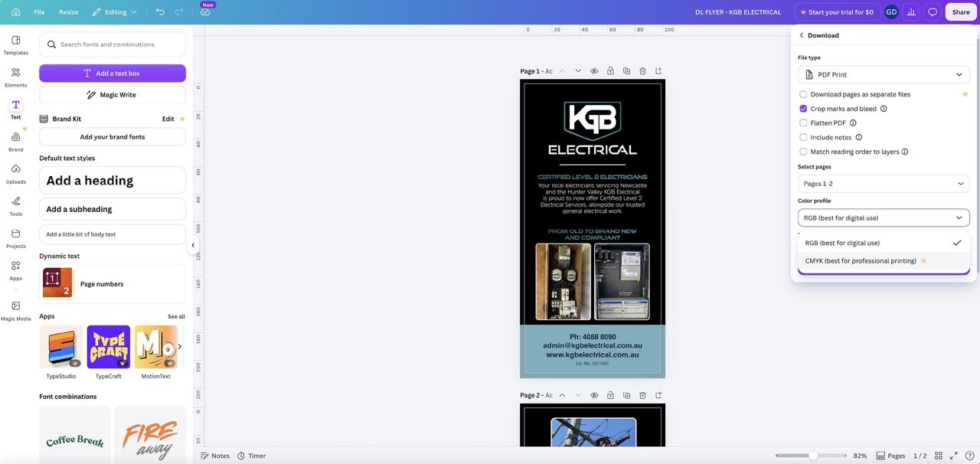This screenshot has height=464, width=980.
Task: Start your trial for $0
Action: [836, 12]
